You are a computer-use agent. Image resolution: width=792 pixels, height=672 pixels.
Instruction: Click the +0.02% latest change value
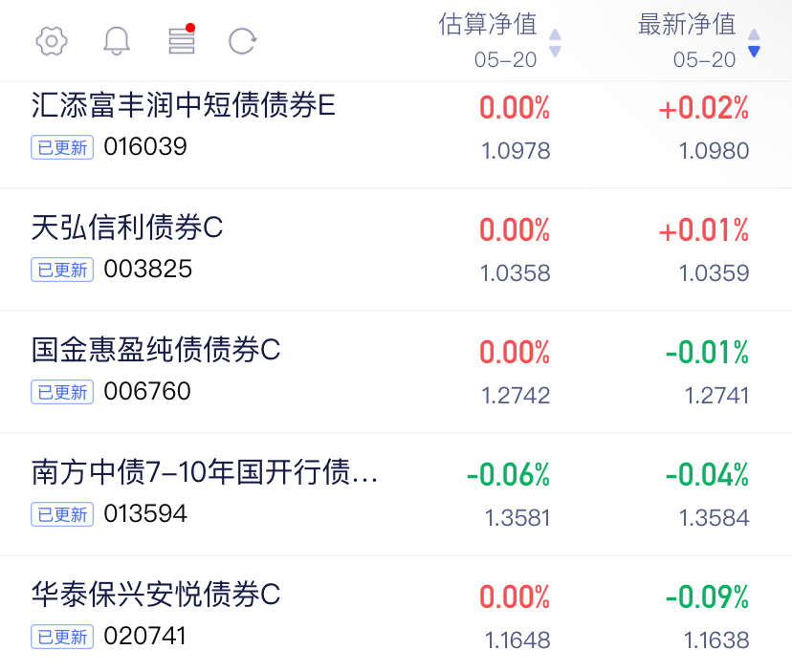point(704,108)
